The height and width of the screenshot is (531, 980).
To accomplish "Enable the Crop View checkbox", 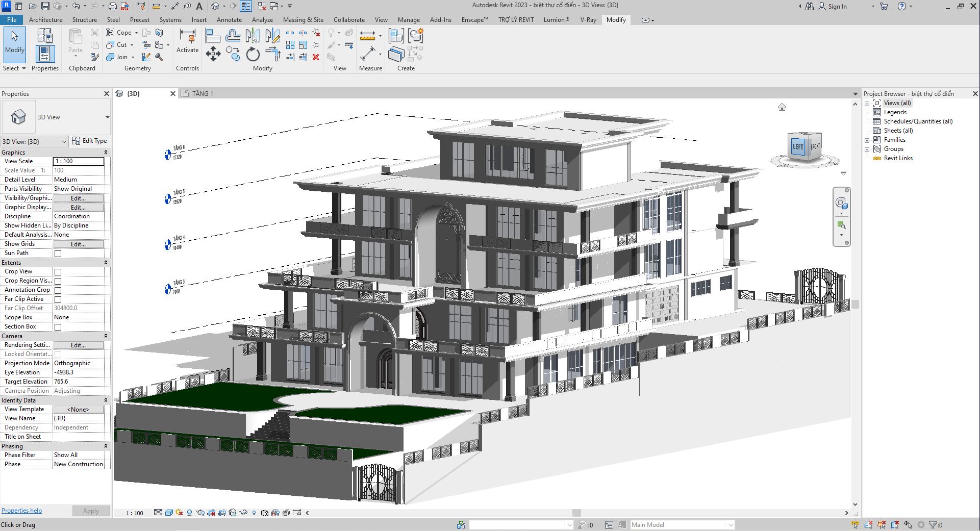I will point(58,272).
